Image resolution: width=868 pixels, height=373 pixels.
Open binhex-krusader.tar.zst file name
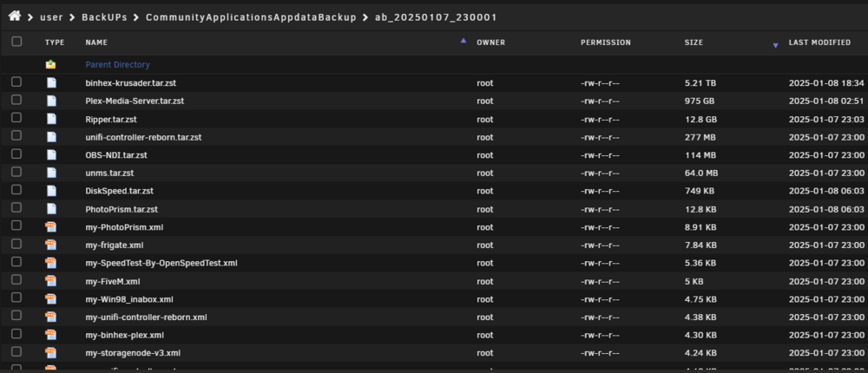[131, 83]
